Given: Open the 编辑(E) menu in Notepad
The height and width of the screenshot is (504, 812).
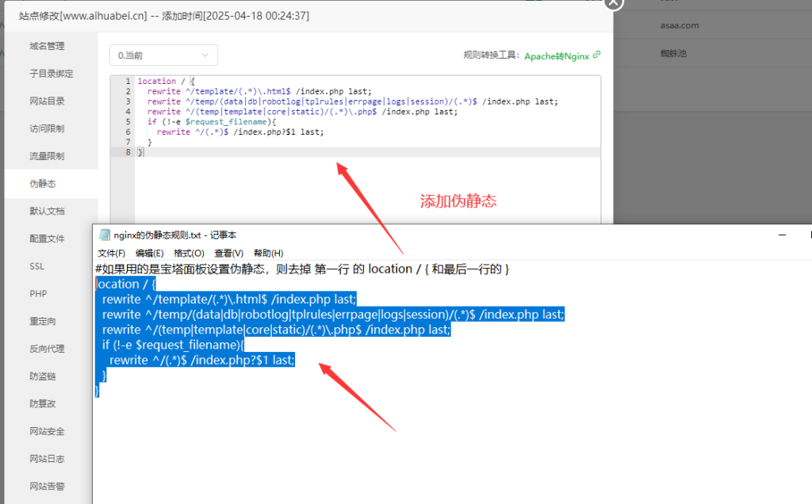Looking at the screenshot, I should tap(149, 253).
